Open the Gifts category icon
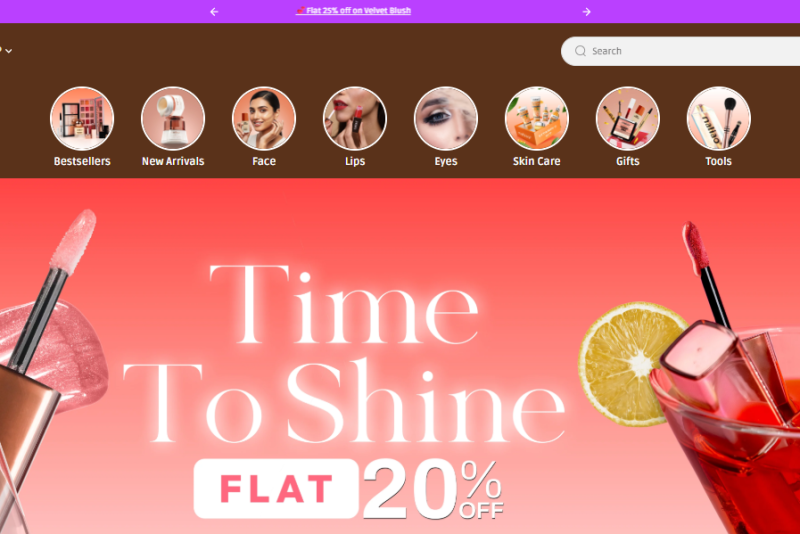The height and width of the screenshot is (534, 800). 628,118
